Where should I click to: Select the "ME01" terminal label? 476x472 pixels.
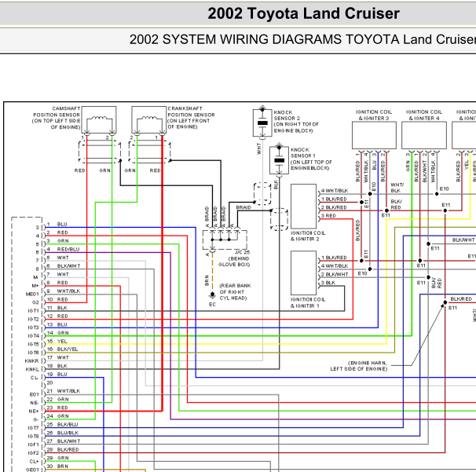click(x=32, y=295)
